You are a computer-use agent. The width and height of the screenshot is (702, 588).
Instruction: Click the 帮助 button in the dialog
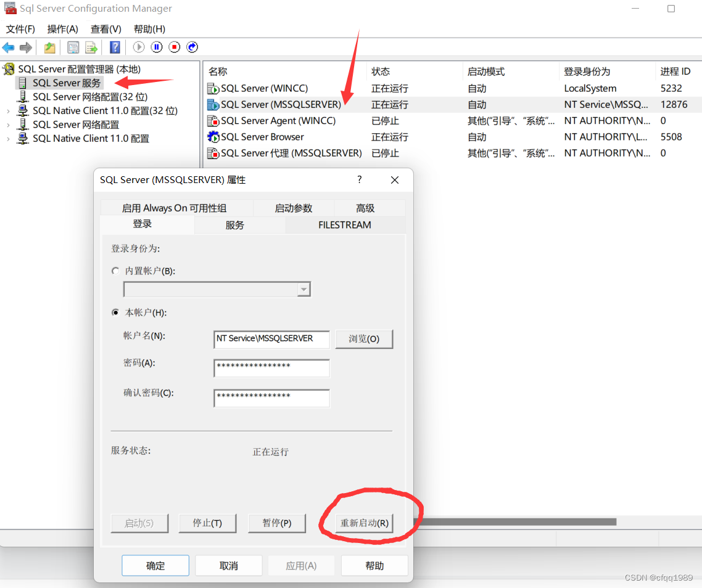374,566
